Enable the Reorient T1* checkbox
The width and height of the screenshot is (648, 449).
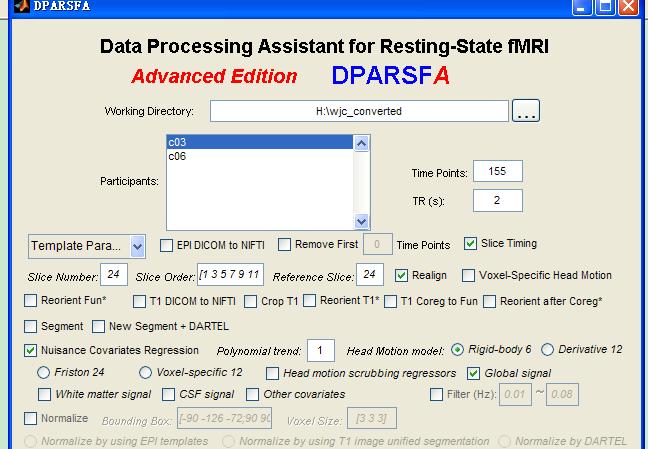point(310,300)
